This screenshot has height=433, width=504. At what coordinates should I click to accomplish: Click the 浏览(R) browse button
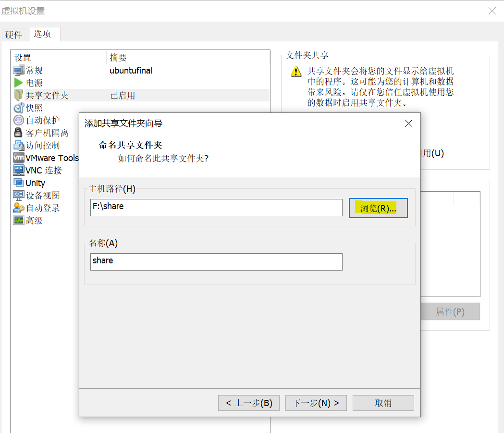[x=378, y=208]
